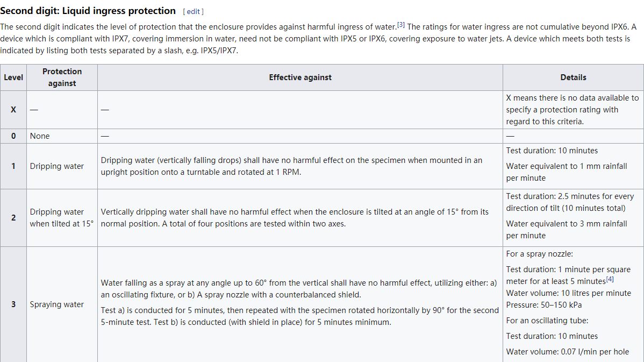
Task: Open citation reference [3] in the intro paragraph
Action: tap(401, 25)
